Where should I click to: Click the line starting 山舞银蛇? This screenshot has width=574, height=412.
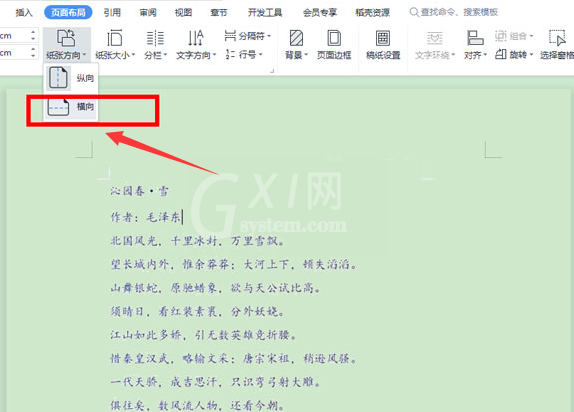[x=216, y=288]
